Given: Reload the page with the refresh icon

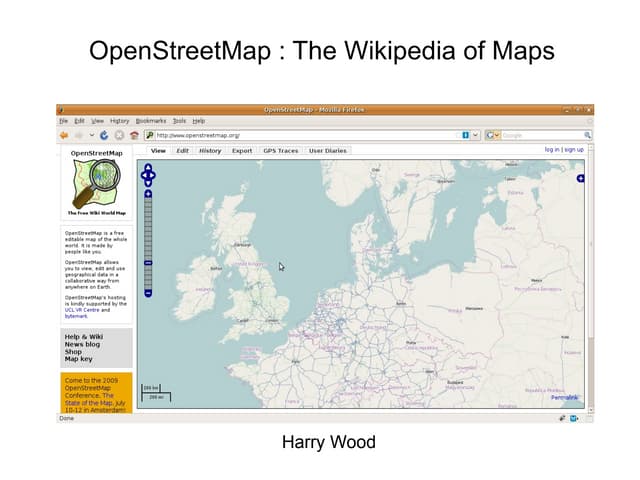Looking at the screenshot, I should 106,134.
